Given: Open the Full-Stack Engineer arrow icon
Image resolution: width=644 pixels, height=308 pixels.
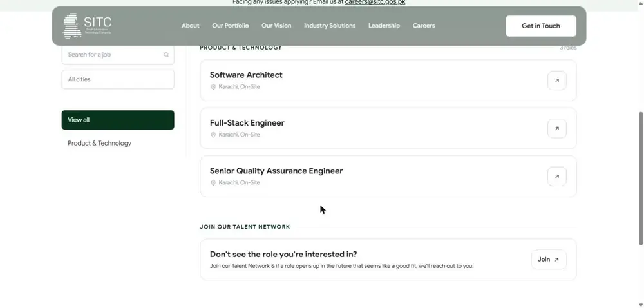Looking at the screenshot, I should (x=556, y=128).
